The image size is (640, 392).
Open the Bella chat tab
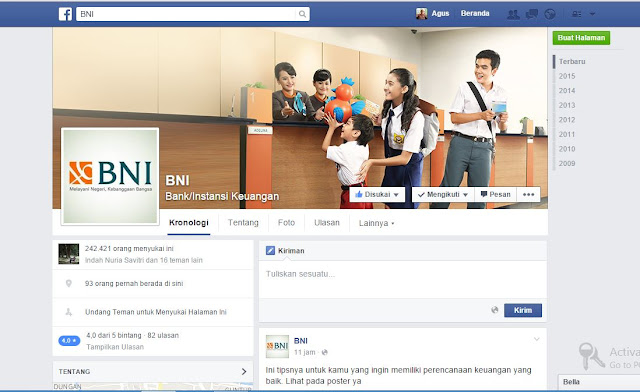pyautogui.click(x=598, y=382)
